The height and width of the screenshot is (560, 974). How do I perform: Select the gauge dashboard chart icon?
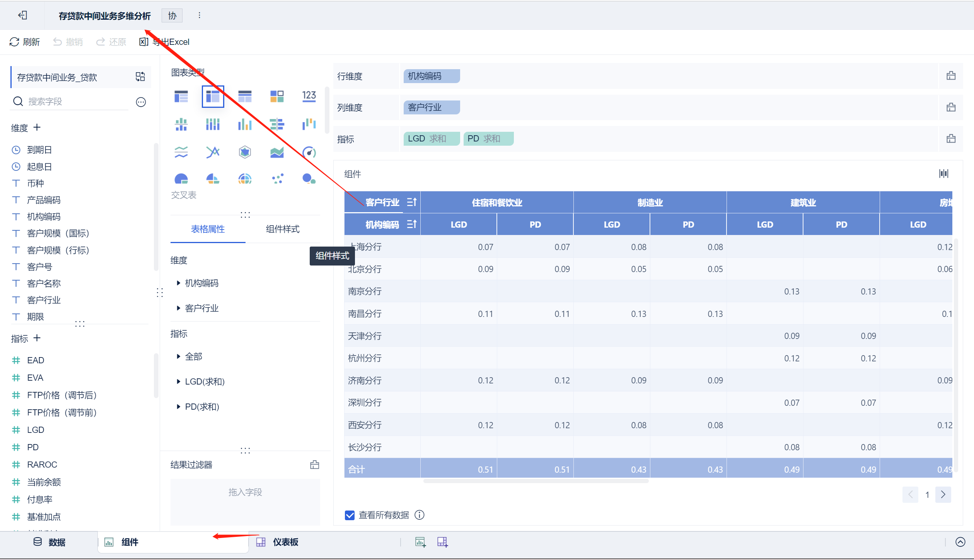point(309,153)
